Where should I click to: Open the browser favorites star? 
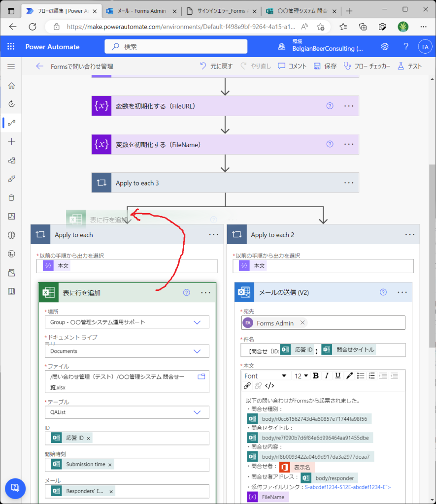(343, 27)
